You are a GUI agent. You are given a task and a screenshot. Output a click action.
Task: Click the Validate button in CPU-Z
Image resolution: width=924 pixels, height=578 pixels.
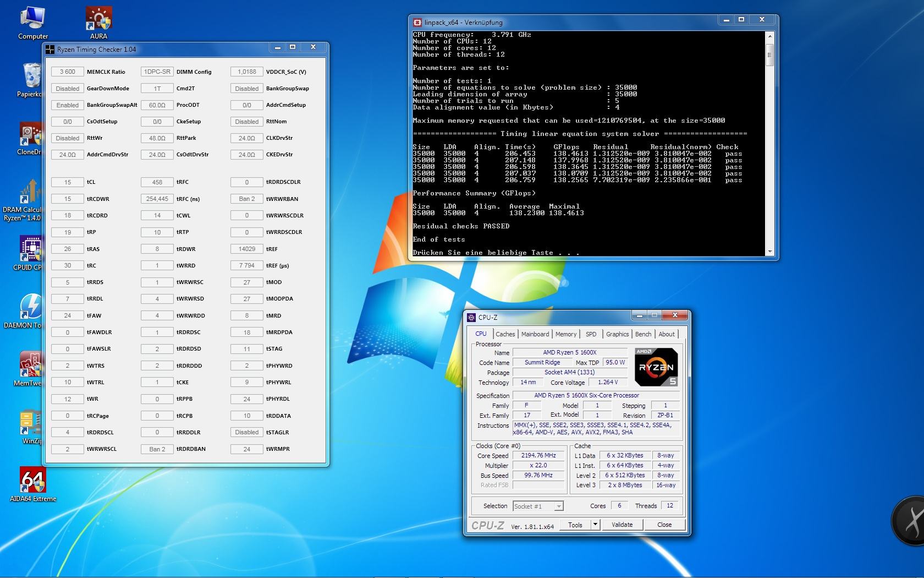(x=622, y=525)
